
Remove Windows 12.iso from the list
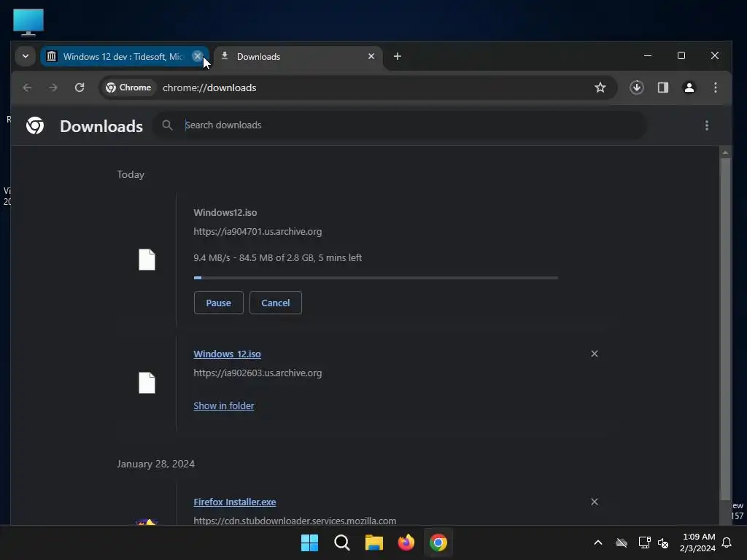point(595,354)
